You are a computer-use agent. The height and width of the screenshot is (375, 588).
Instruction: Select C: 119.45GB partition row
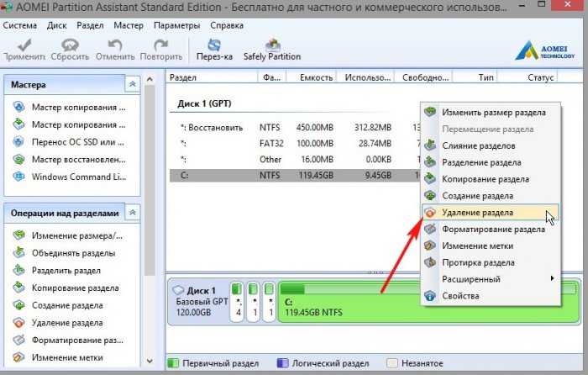coord(295,175)
